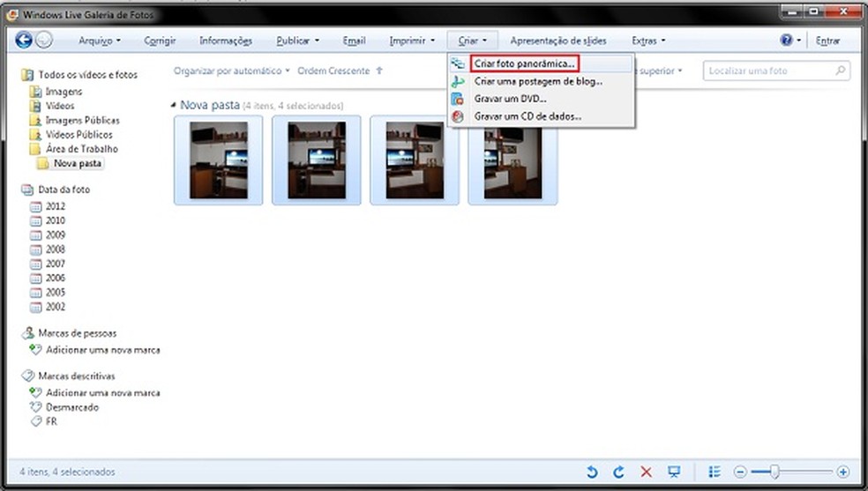Open the Publicar dropdown menu
The width and height of the screenshot is (868, 491).
(x=298, y=41)
